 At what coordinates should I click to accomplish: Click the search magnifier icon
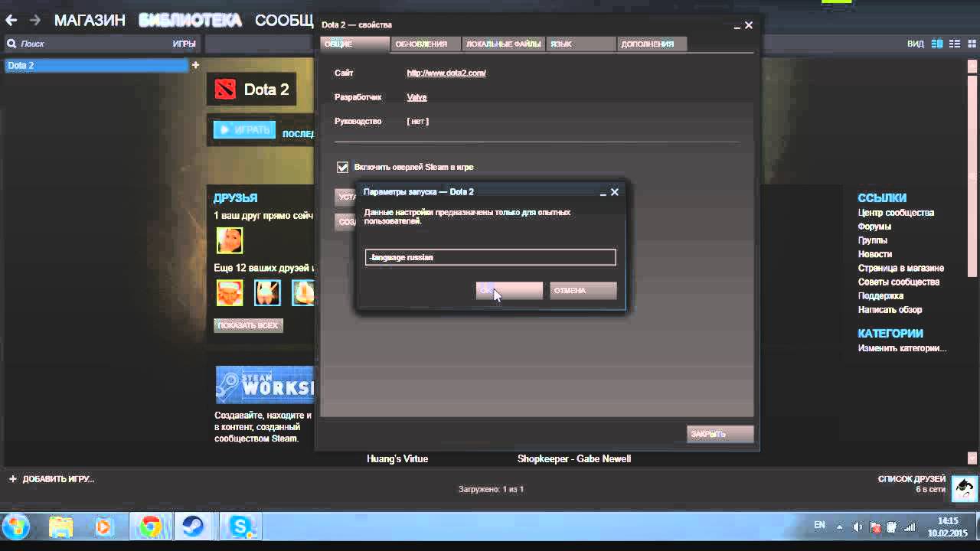(x=11, y=44)
